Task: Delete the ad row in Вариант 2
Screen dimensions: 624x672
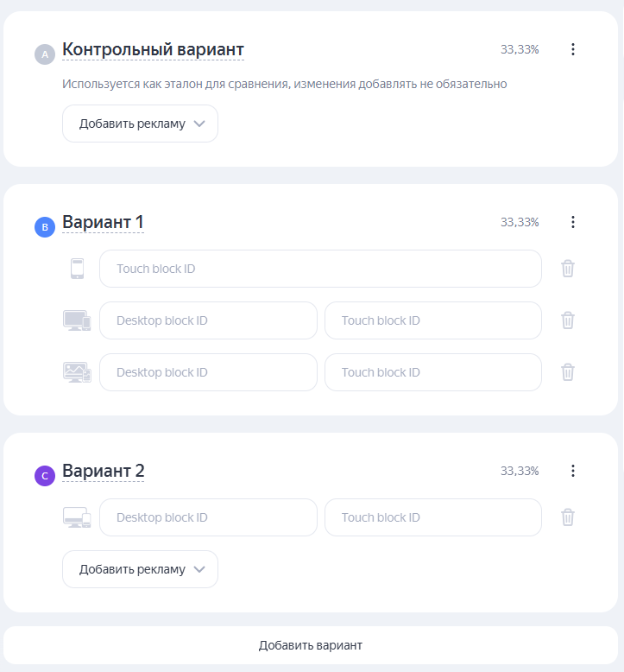Action: point(567,517)
